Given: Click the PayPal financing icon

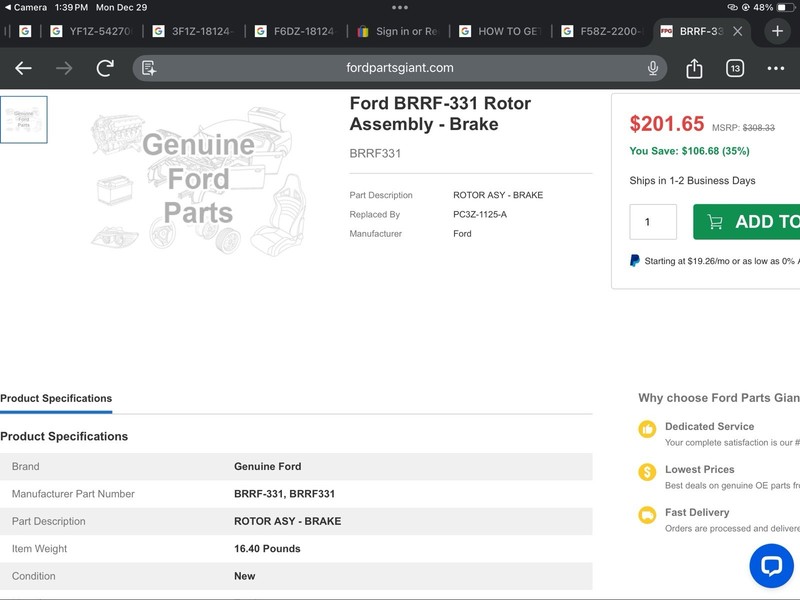Looking at the screenshot, I should click(x=634, y=261).
